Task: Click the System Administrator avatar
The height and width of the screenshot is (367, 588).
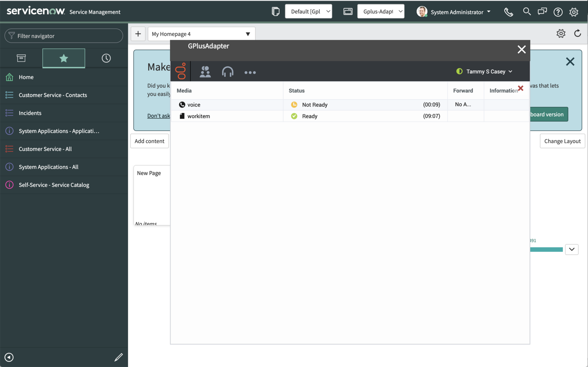Action: 422,11
